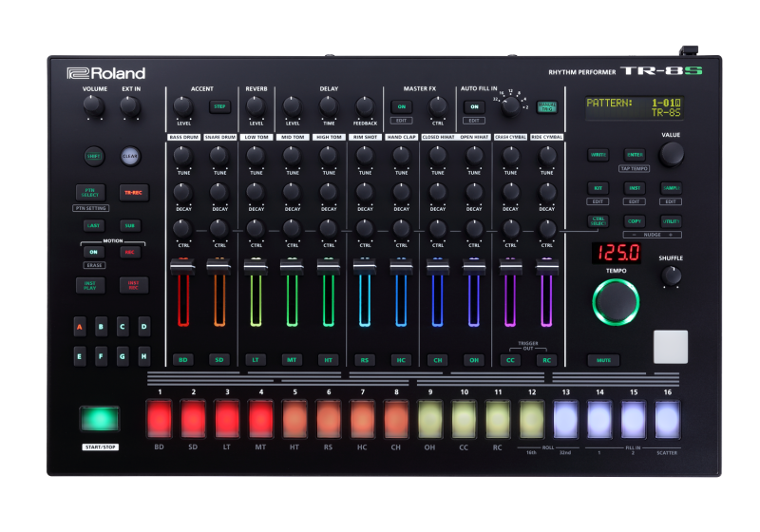This screenshot has width=760, height=532.
Task: Click the Bass Drum TUNE knob
Action: click(183, 156)
